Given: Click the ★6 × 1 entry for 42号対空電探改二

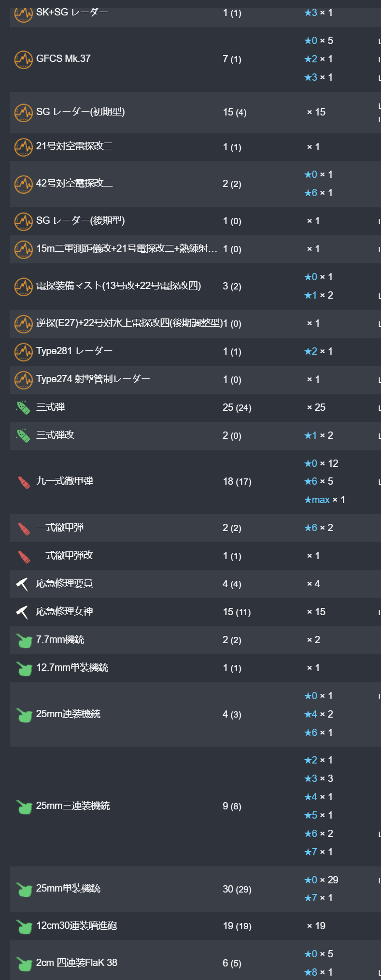Looking at the screenshot, I should click(x=318, y=193).
